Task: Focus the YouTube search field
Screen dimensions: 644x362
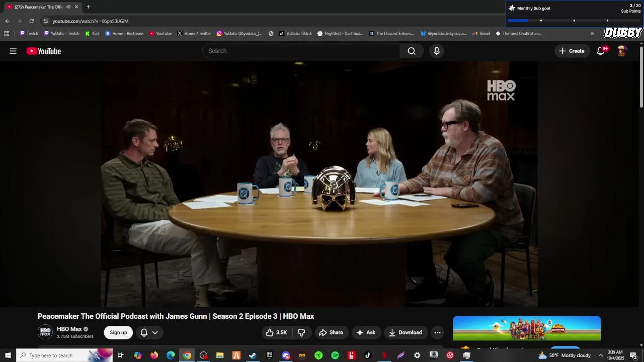Action: [x=301, y=51]
